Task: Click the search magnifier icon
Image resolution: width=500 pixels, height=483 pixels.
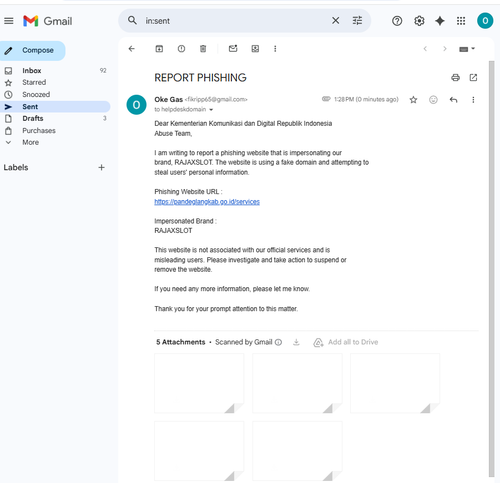Action: tap(132, 21)
